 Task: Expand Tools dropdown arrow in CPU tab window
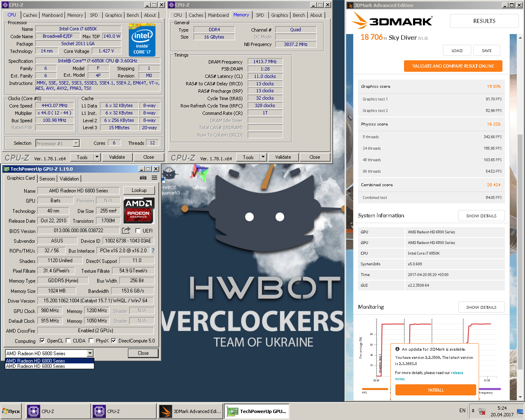[97, 157]
